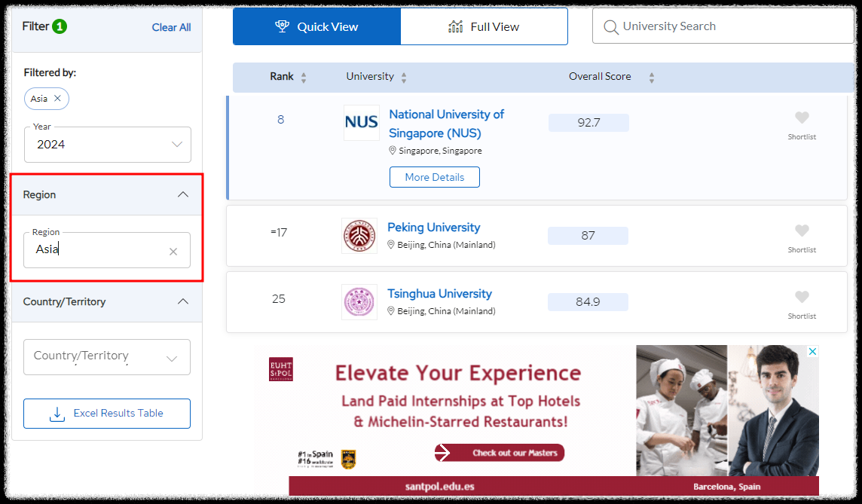The height and width of the screenshot is (504, 862).
Task: Click santpol.edu.es in the ad
Action: click(x=440, y=487)
